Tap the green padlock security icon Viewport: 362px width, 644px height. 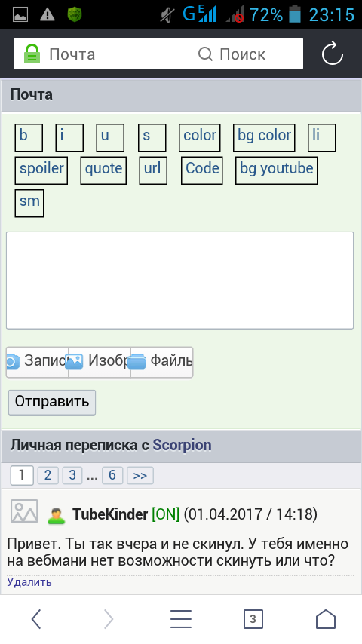(32, 54)
